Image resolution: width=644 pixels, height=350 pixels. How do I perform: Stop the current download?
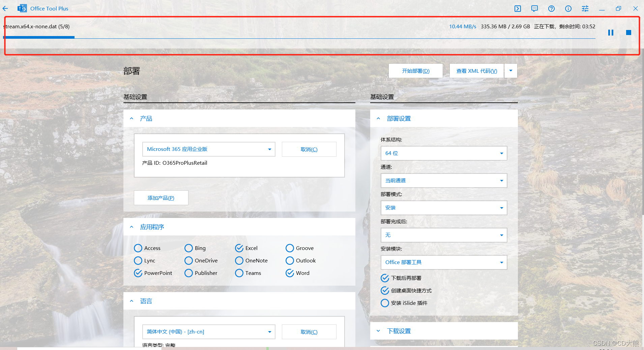click(628, 33)
